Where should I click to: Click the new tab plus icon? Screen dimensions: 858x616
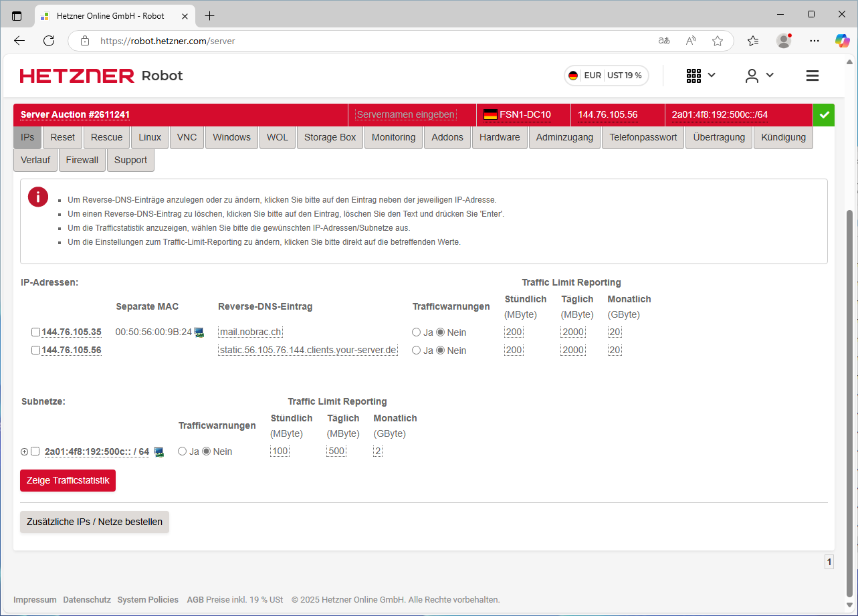click(x=209, y=15)
